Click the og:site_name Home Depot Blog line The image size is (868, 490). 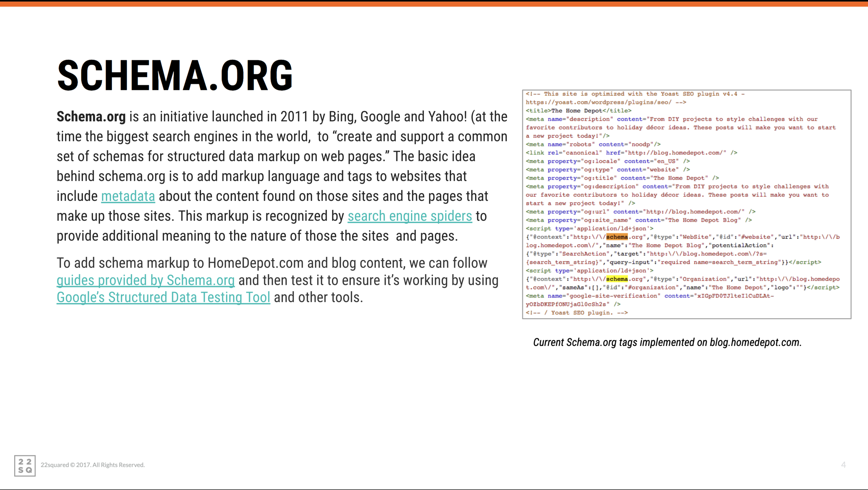click(x=639, y=220)
